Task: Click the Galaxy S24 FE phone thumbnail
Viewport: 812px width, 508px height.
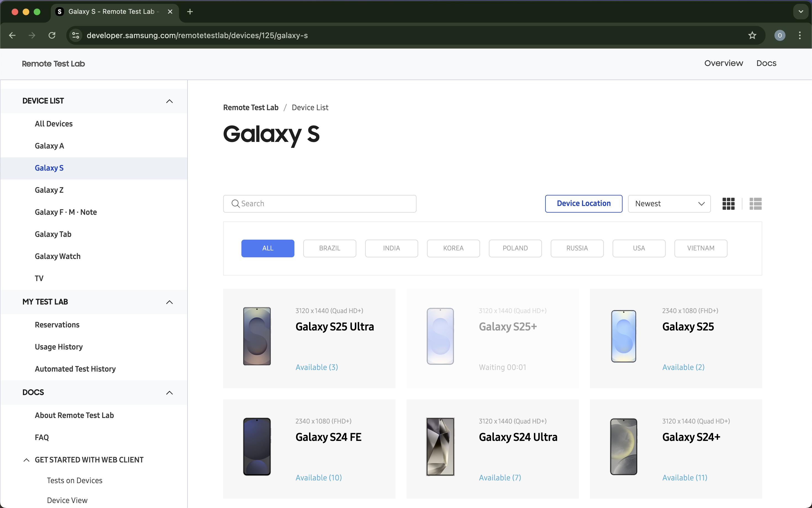Action: coord(257,446)
